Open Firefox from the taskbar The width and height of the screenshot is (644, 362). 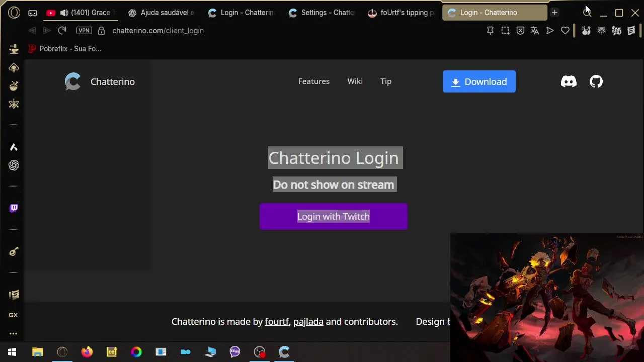coord(87,352)
